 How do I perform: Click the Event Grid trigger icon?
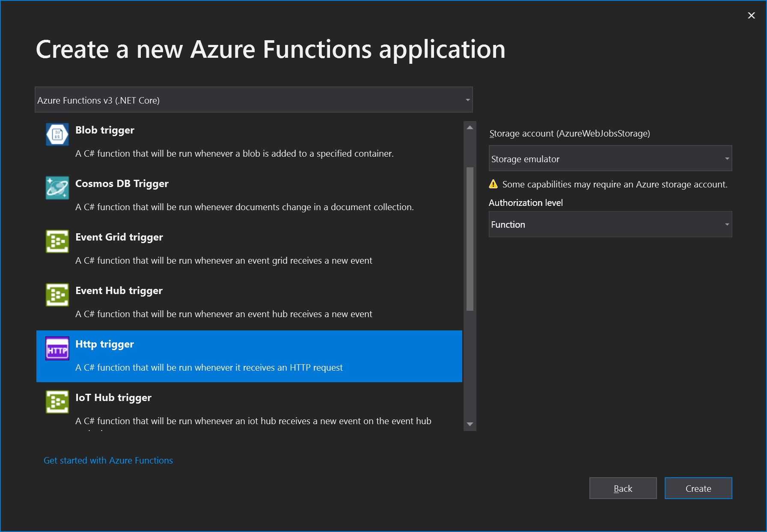point(57,241)
